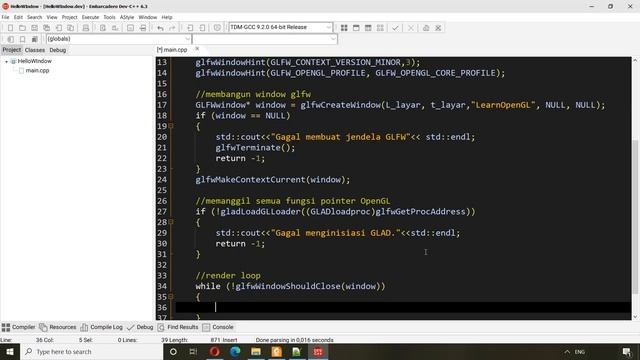640x360 pixels.
Task: Click the Save file toolbar icon
Action: coord(34,28)
